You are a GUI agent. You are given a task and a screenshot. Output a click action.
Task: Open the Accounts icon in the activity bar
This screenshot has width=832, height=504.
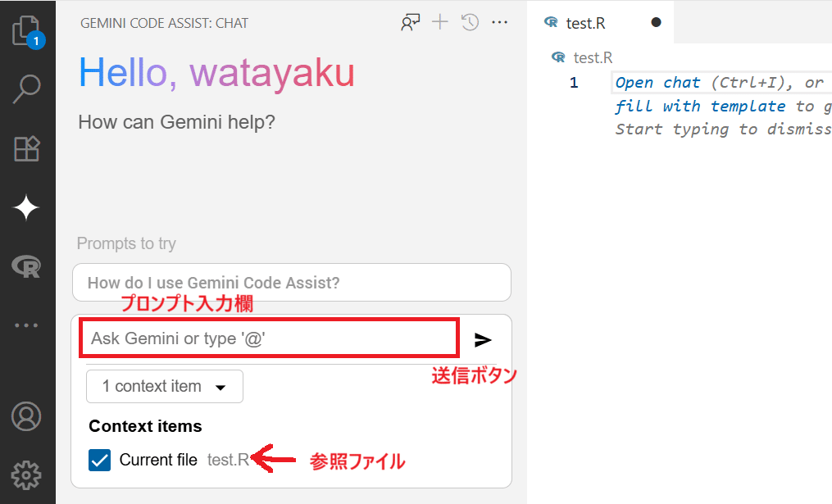pos(27,416)
